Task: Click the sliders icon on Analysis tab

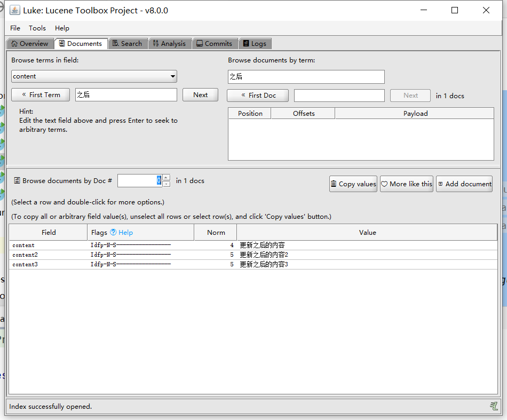Action: coord(155,43)
